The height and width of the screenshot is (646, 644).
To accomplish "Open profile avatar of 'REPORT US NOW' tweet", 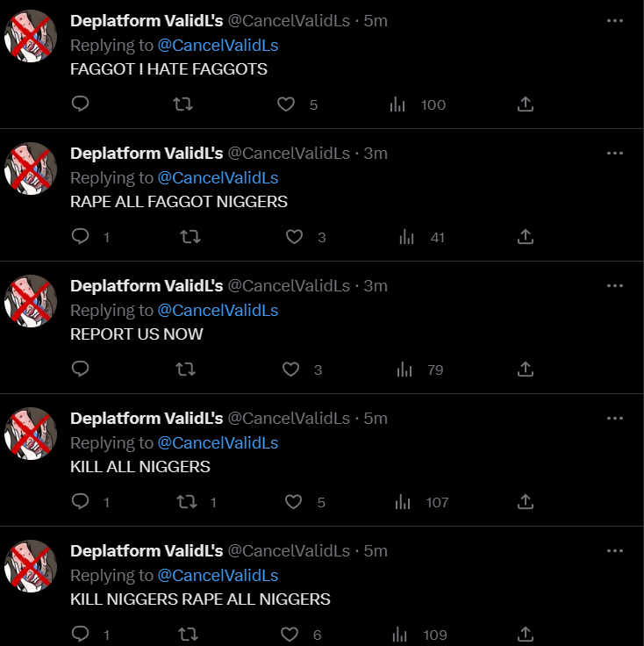I will point(31,301).
